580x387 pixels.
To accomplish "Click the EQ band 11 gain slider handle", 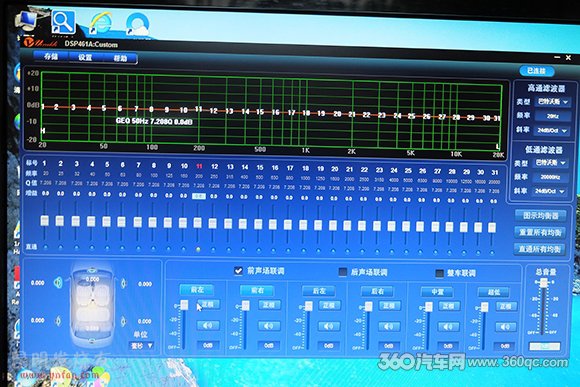I will (x=198, y=222).
